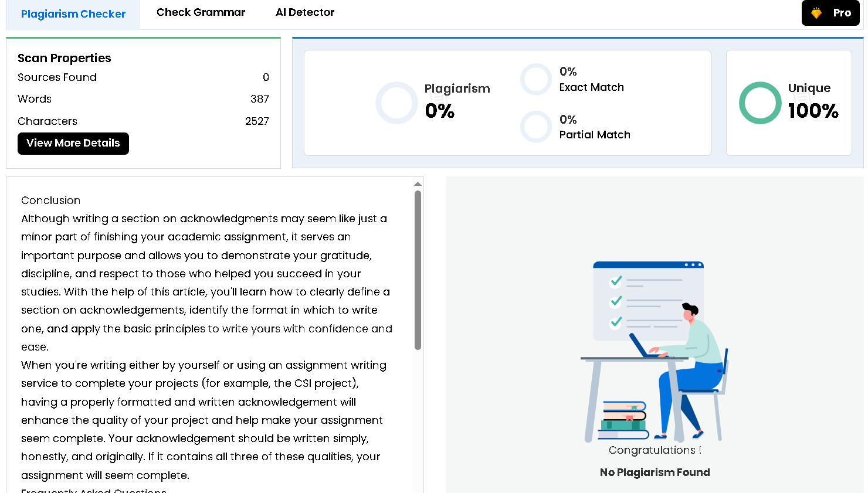Image resolution: width=868 pixels, height=493 pixels.
Task: Click the stack of books in illustration
Action: point(623,420)
